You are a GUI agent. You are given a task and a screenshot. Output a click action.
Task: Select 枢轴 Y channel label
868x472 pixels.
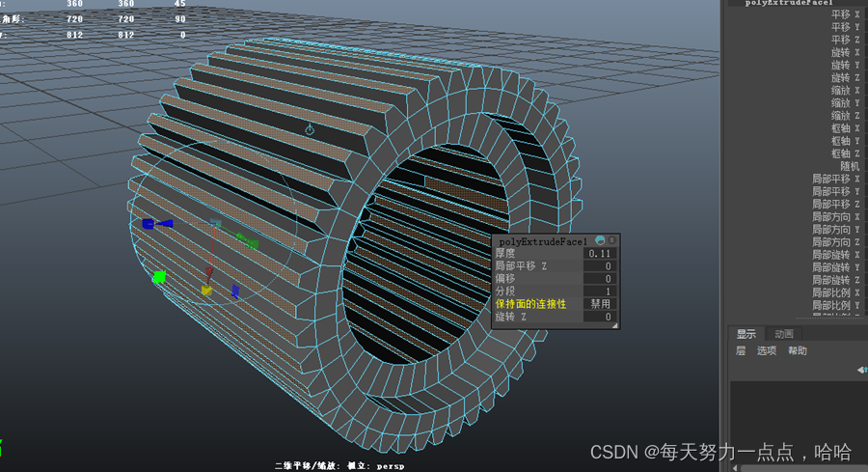point(846,141)
